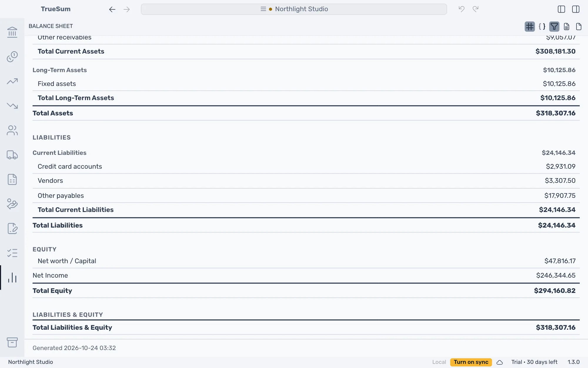Toggle the right sidebar panel icon
588x368 pixels.
tap(576, 9)
